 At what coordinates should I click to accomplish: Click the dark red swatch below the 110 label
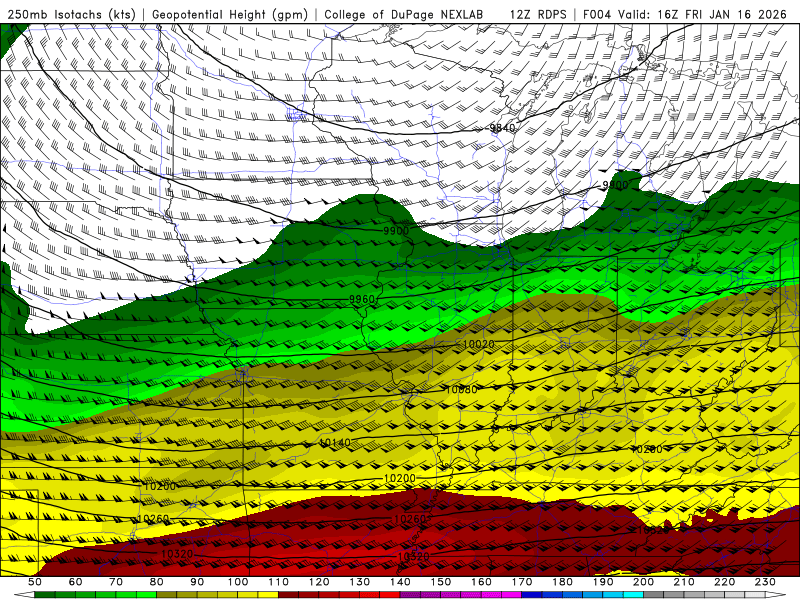coord(289,595)
